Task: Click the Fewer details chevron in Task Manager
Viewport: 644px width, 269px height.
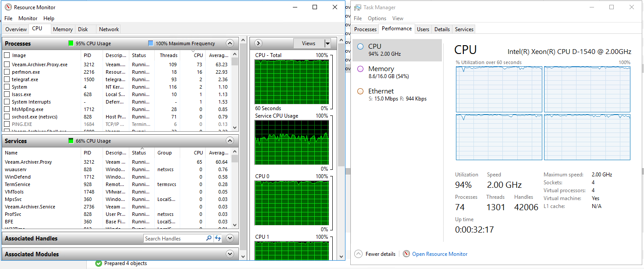Action: 359,254
